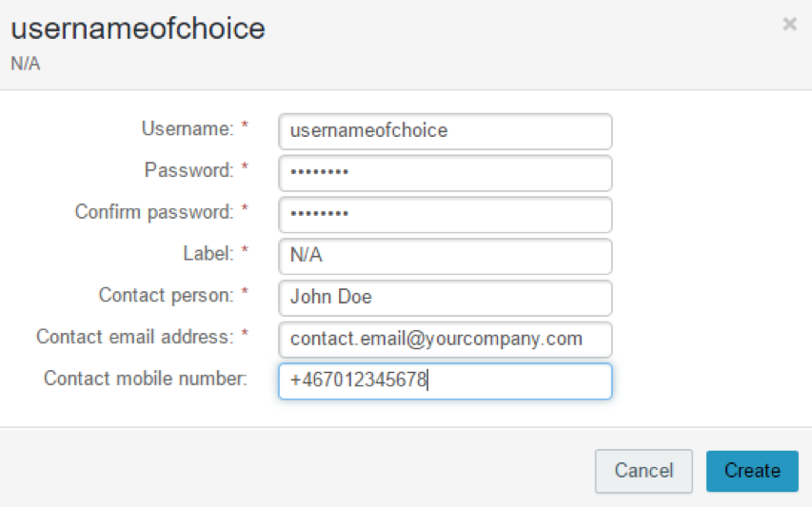The height and width of the screenshot is (507, 812).
Task: Click the dialog title usernameofchoice heading
Action: 137,29
